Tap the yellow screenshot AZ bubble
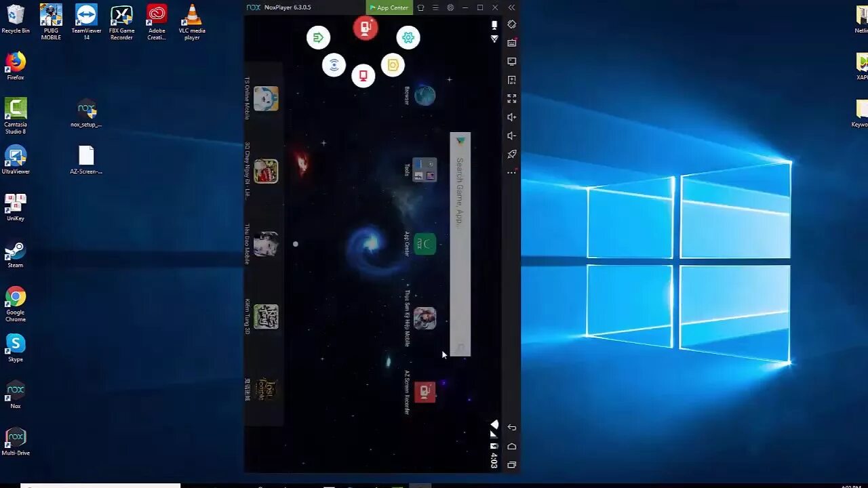The height and width of the screenshot is (488, 868). pos(393,65)
